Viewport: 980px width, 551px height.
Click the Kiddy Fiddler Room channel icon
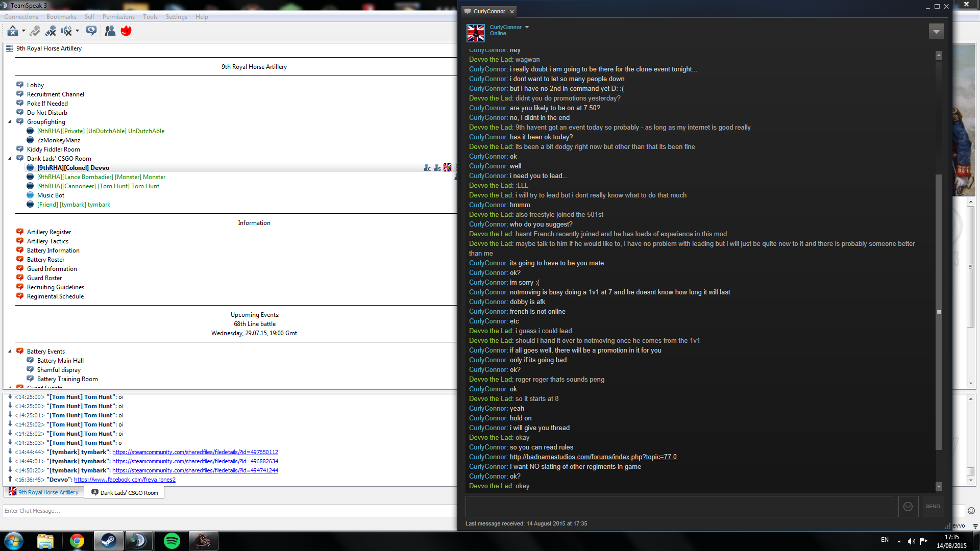click(x=20, y=149)
